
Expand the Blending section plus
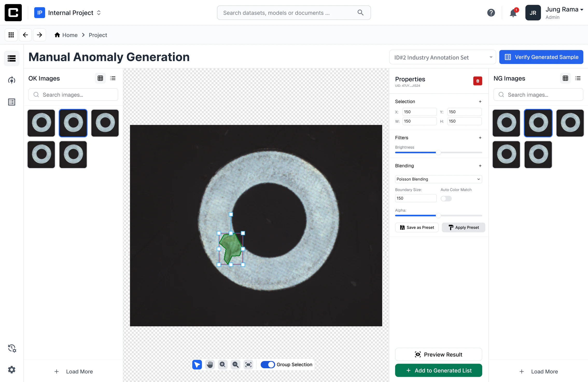[480, 166]
